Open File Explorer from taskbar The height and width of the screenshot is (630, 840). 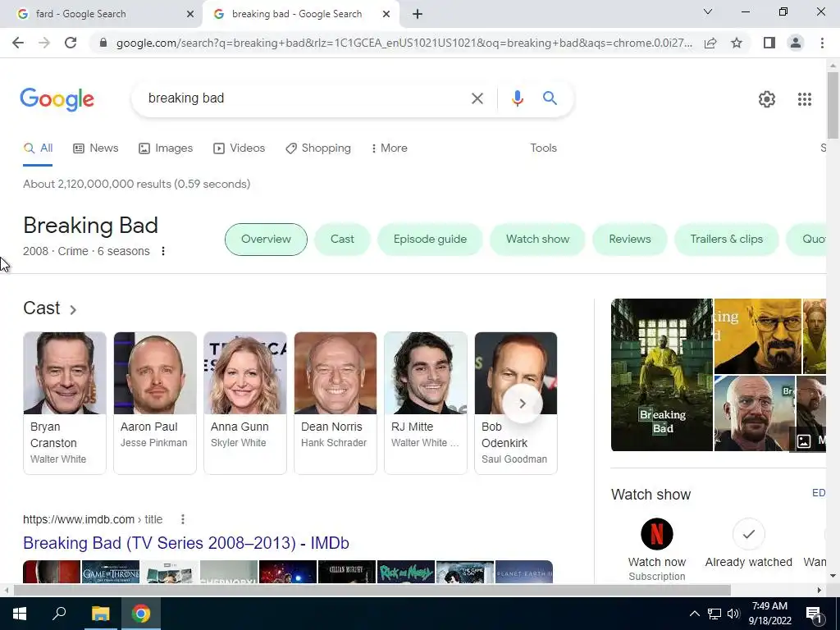[x=100, y=614]
